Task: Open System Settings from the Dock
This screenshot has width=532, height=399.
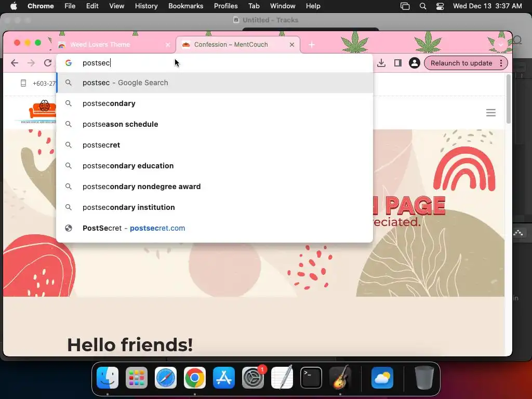Action: coord(253,378)
